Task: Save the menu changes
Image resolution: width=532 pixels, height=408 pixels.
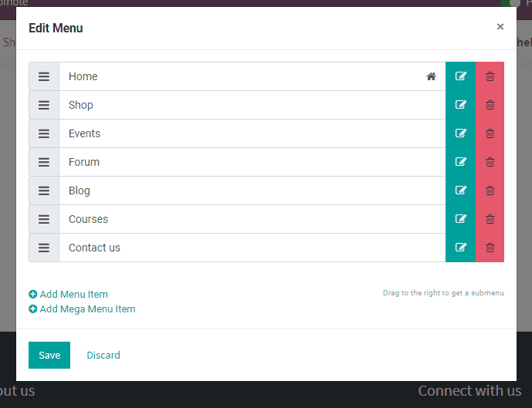Action: pyautogui.click(x=49, y=355)
